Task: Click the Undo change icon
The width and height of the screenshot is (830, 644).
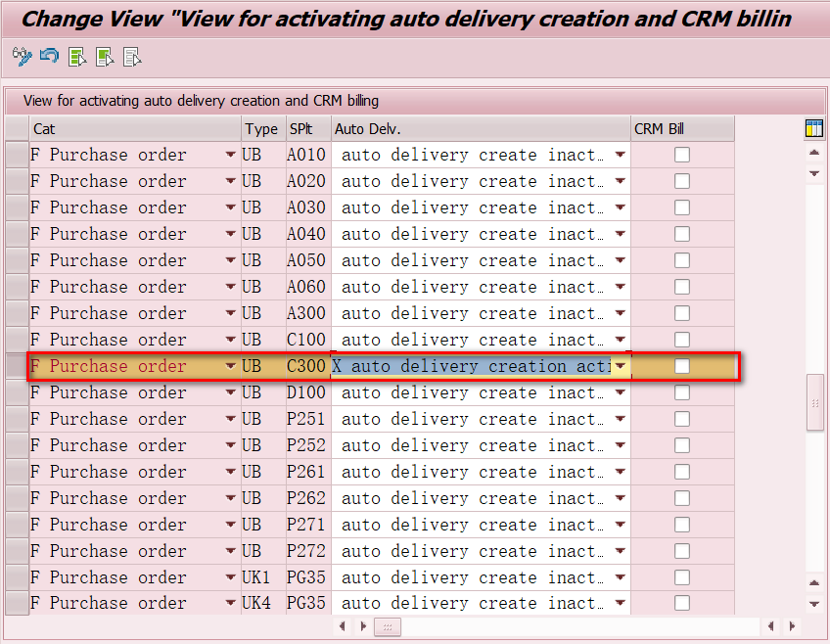Action: pos(50,56)
